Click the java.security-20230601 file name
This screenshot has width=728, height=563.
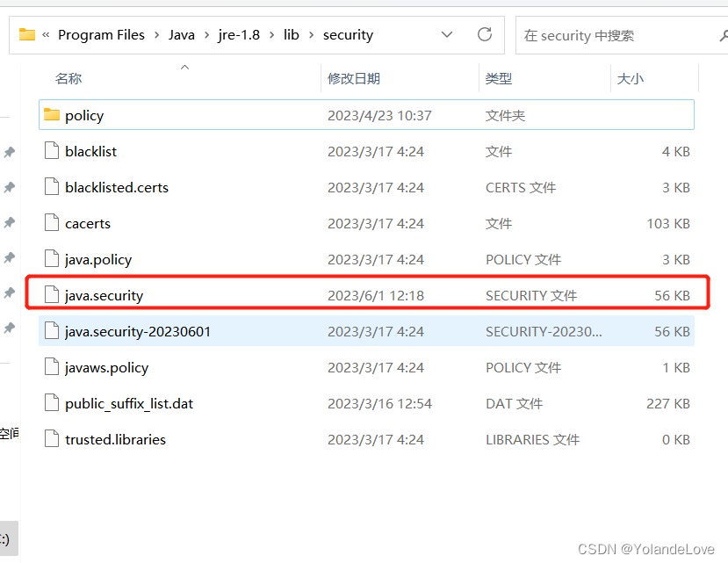pyautogui.click(x=137, y=332)
